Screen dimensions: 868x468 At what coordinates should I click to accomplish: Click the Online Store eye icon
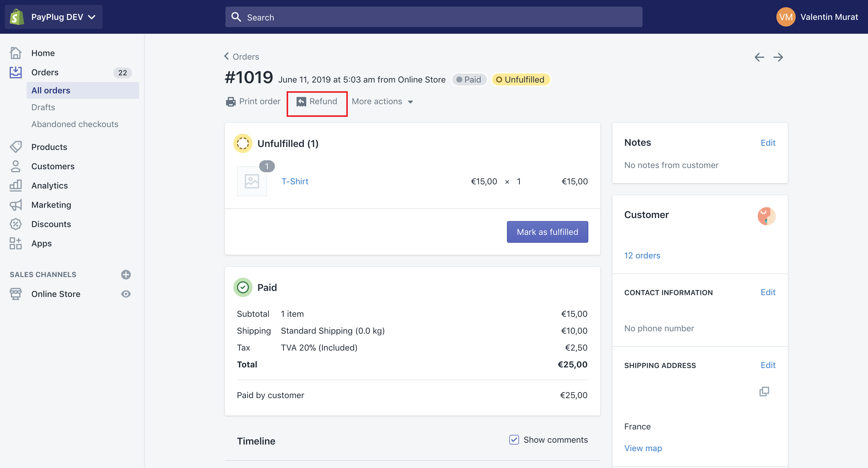click(x=126, y=294)
